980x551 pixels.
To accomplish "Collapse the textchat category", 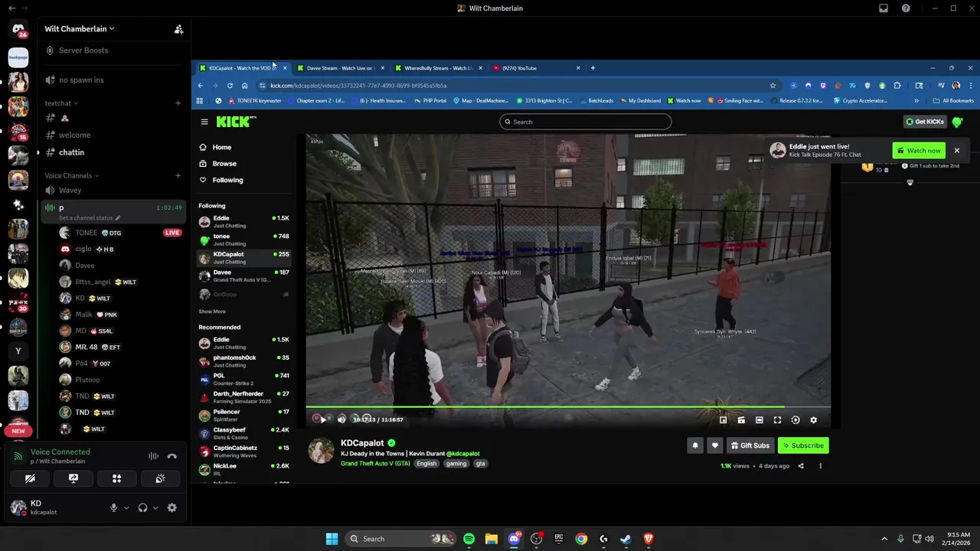I will [61, 103].
